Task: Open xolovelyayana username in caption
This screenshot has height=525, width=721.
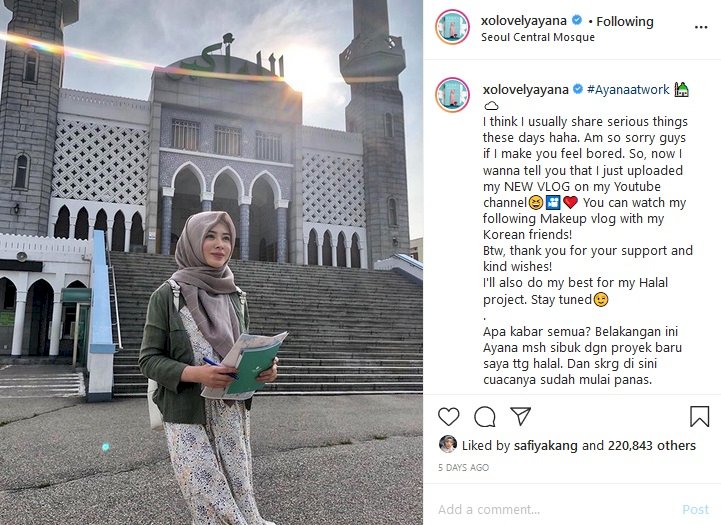Action: (525, 89)
